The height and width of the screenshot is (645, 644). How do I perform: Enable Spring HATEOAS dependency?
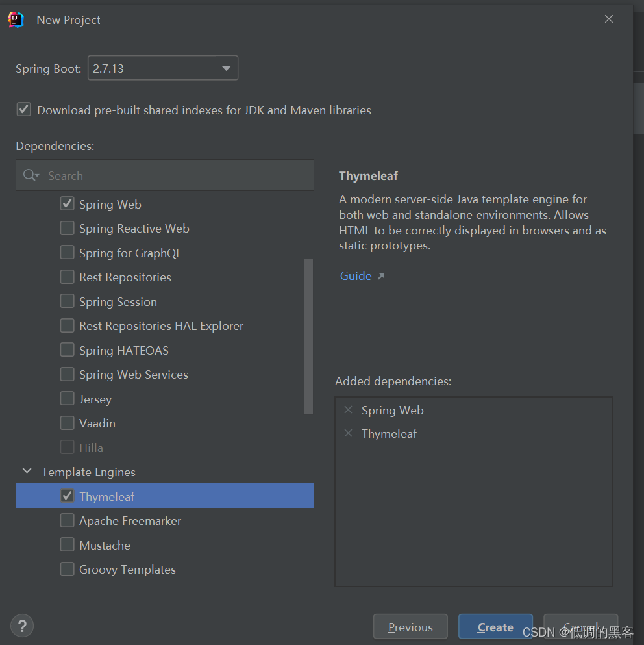(67, 349)
